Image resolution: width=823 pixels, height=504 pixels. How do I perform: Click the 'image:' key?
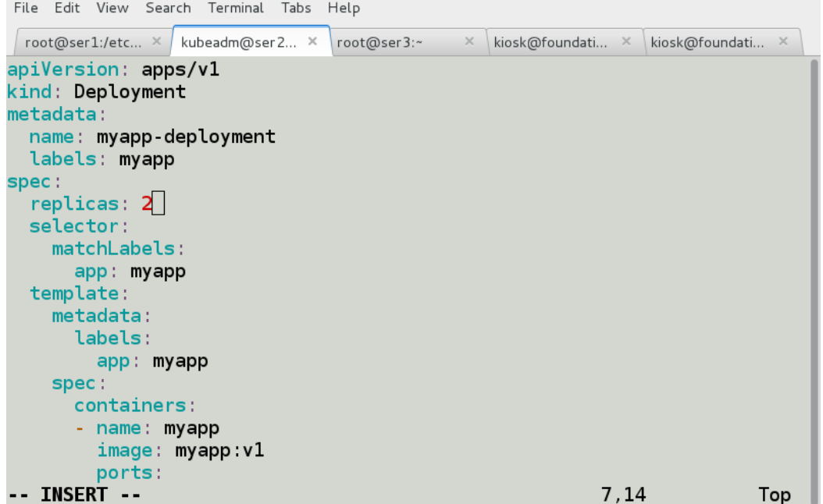click(129, 450)
